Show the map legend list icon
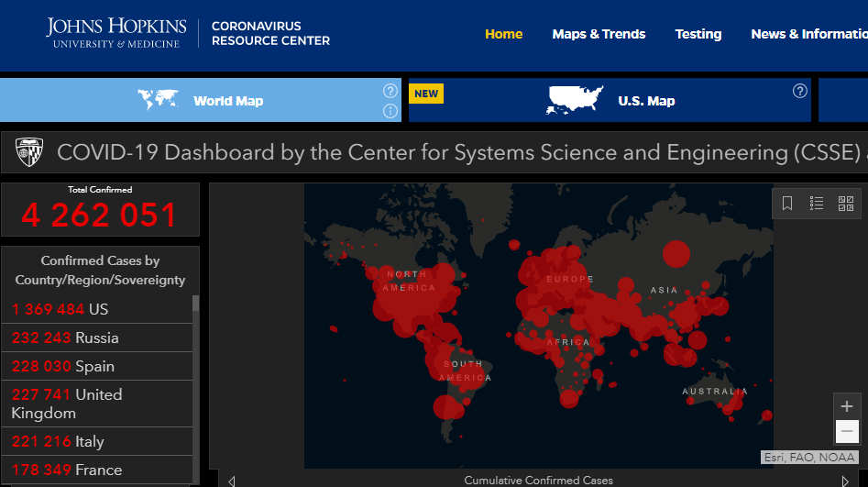This screenshot has width=868, height=487. [817, 204]
